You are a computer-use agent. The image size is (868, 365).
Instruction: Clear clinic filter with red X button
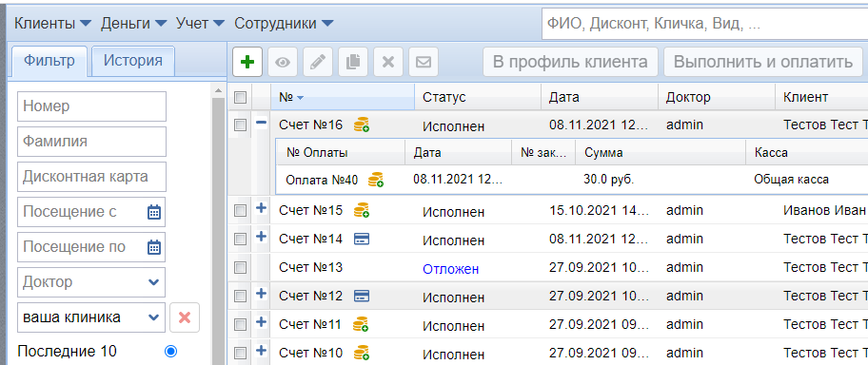pos(185,317)
